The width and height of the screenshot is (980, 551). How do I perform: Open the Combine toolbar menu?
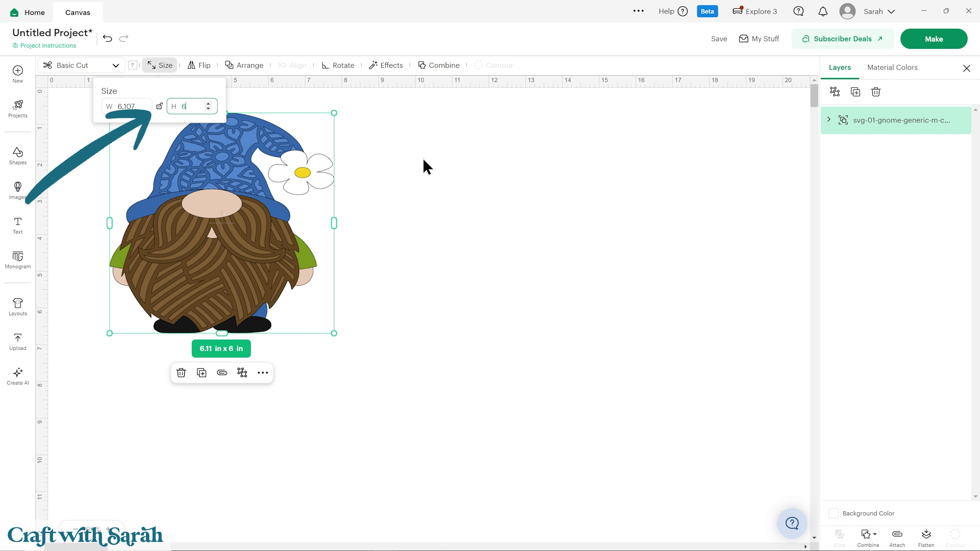pyautogui.click(x=439, y=65)
